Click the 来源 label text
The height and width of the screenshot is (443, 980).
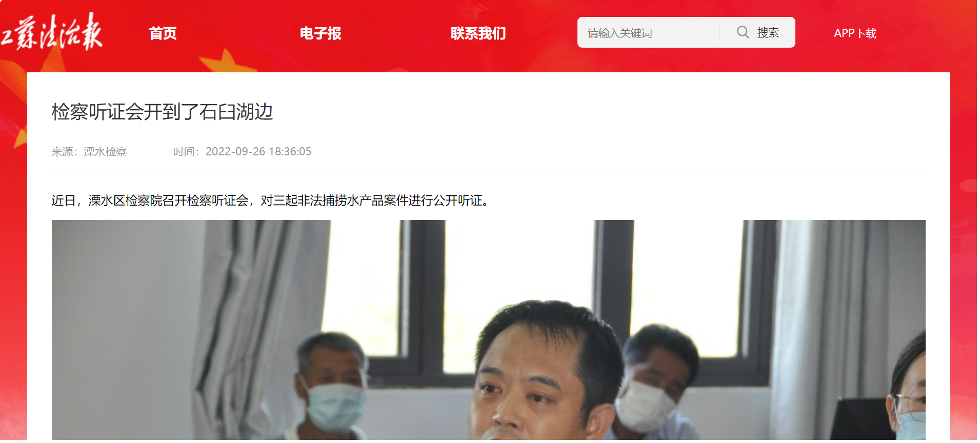click(x=62, y=152)
